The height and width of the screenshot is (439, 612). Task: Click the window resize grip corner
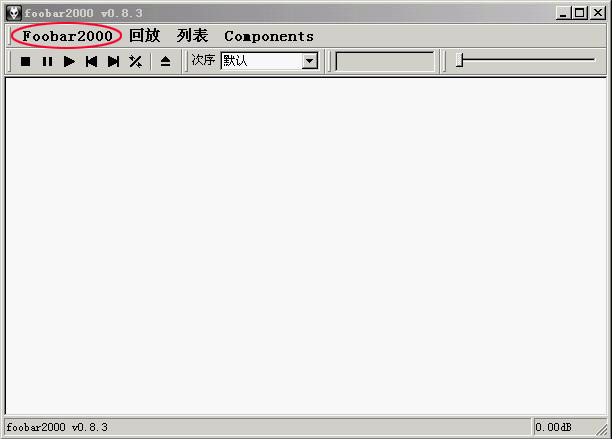point(601,429)
